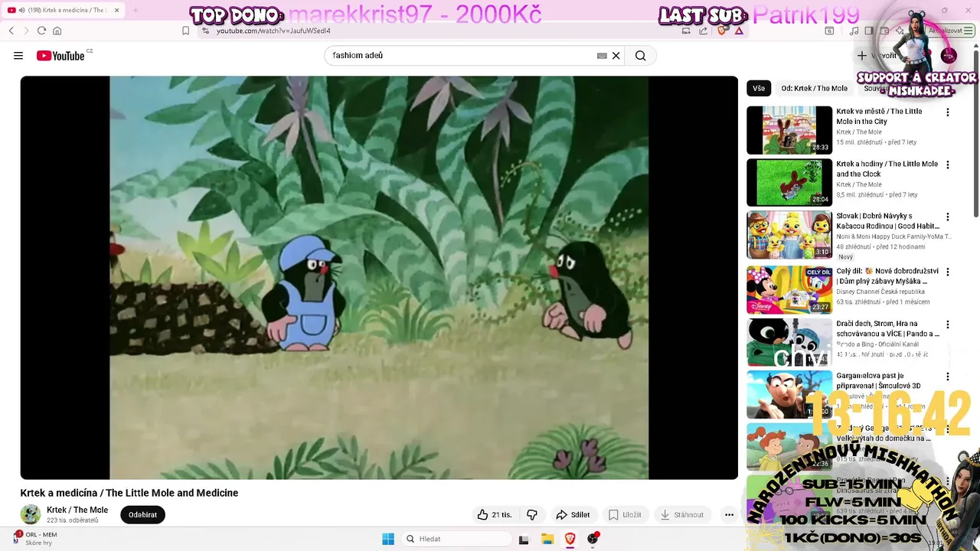The width and height of the screenshot is (980, 551).
Task: Clear the search query with the X icon
Action: point(616,56)
